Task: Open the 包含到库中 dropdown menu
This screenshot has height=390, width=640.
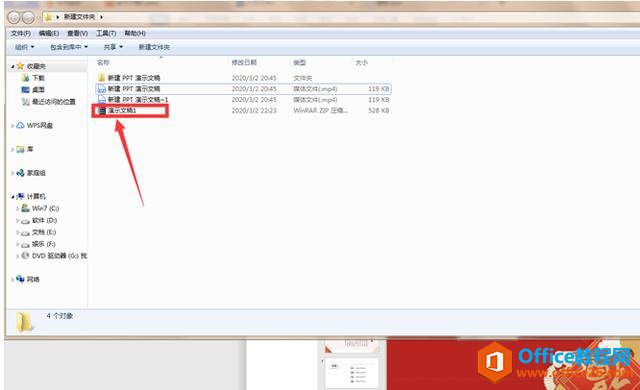Action: pos(69,47)
